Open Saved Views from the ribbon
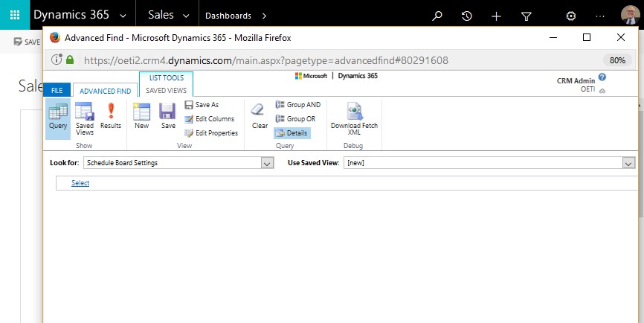 click(85, 119)
